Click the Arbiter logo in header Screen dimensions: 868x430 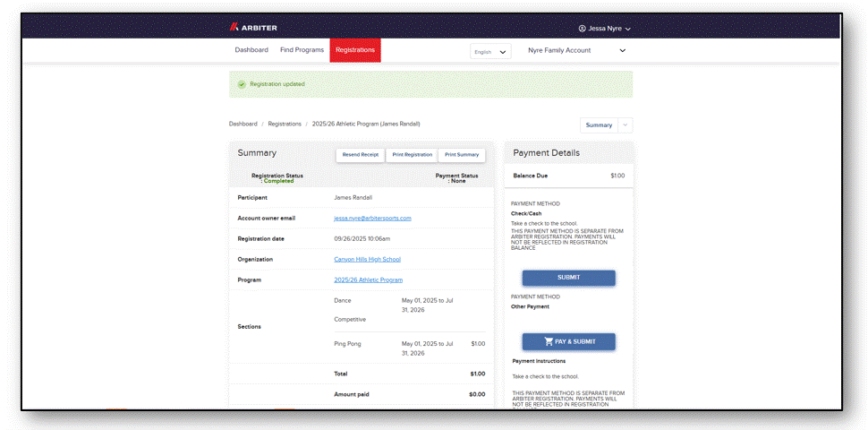coord(253,28)
